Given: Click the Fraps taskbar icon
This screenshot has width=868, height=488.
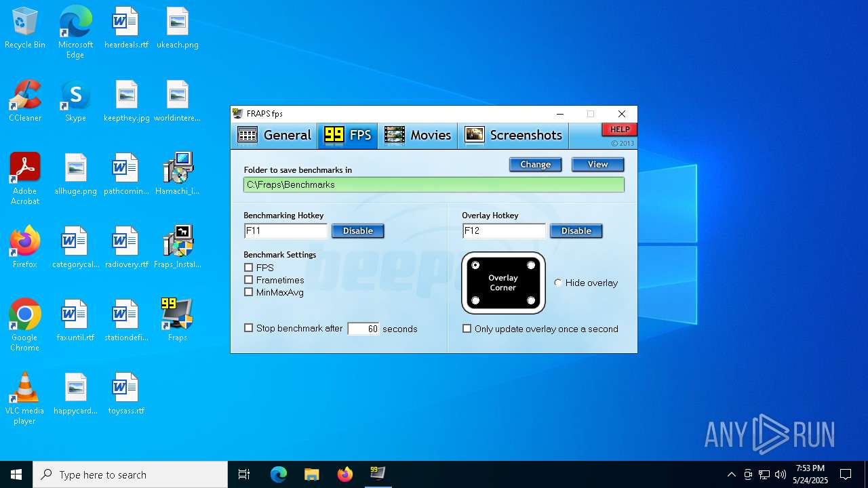Looking at the screenshot, I should click(x=378, y=474).
